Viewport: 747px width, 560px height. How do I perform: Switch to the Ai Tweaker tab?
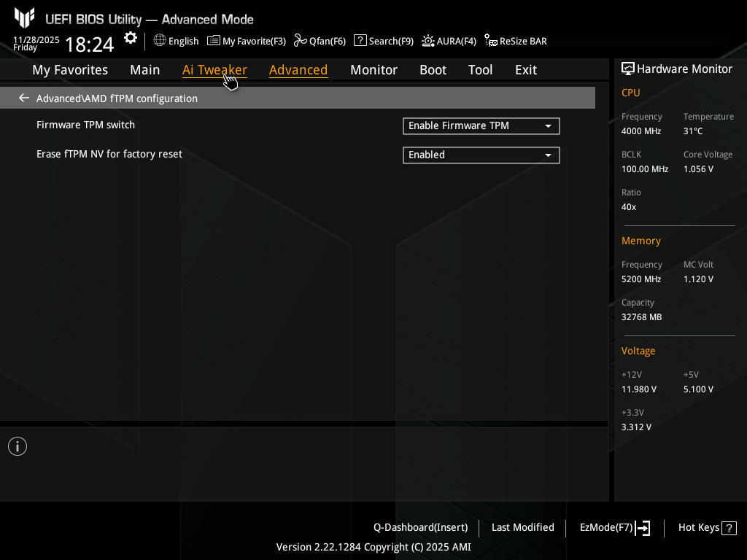214,70
